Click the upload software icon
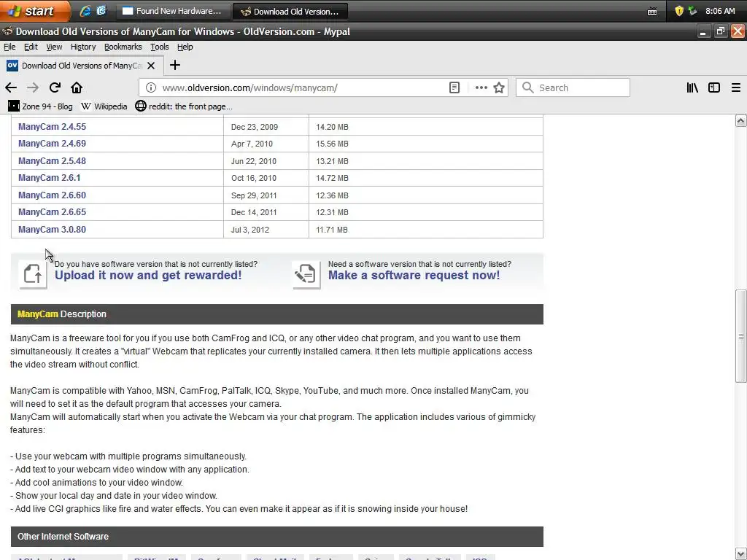Screen dimensions: 747x560 [33, 274]
